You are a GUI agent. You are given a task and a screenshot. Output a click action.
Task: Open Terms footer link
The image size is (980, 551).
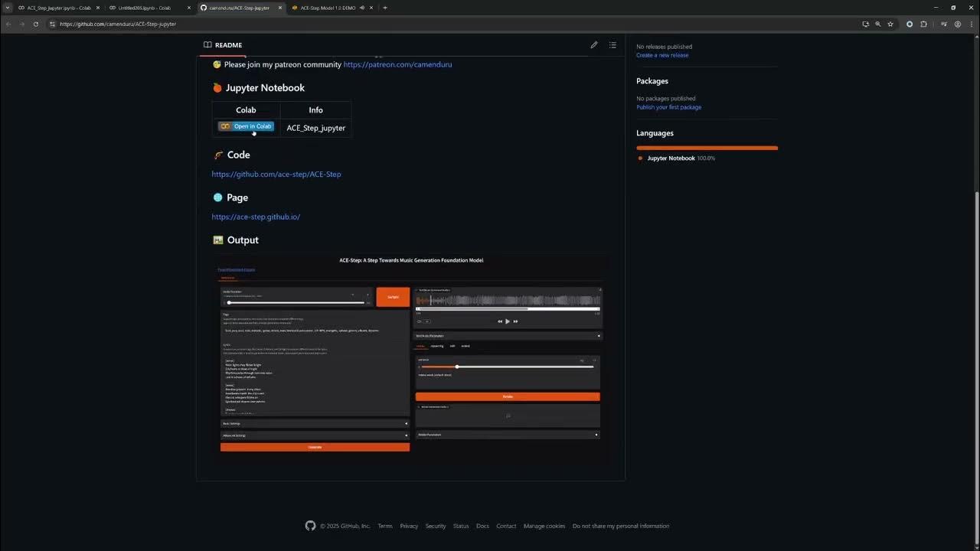coord(385,526)
